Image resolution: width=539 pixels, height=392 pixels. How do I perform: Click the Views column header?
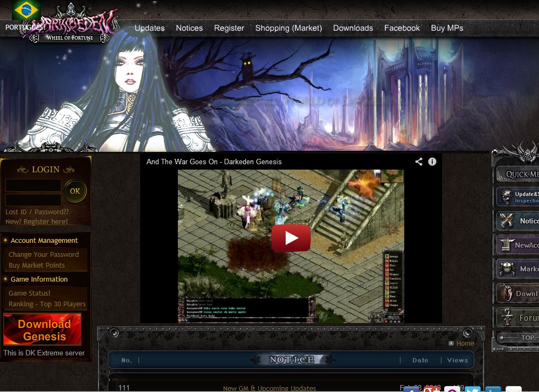click(458, 360)
